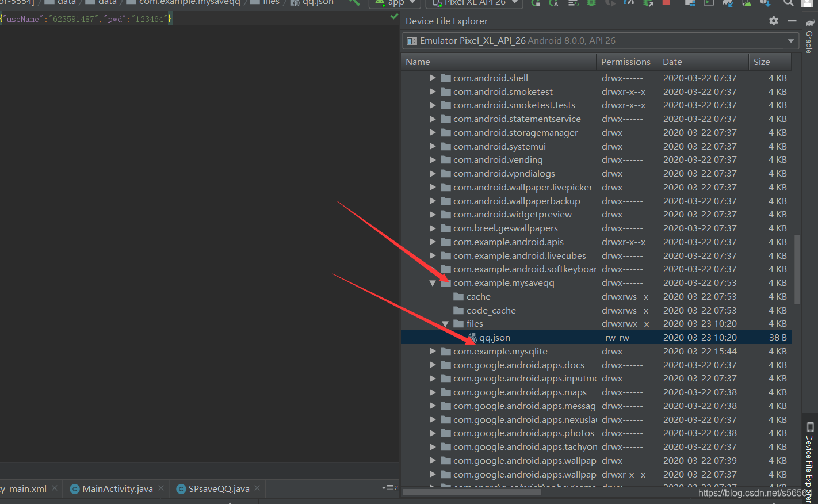
Task: Click the green inspection checkmark in editor
Action: pyautogui.click(x=394, y=17)
